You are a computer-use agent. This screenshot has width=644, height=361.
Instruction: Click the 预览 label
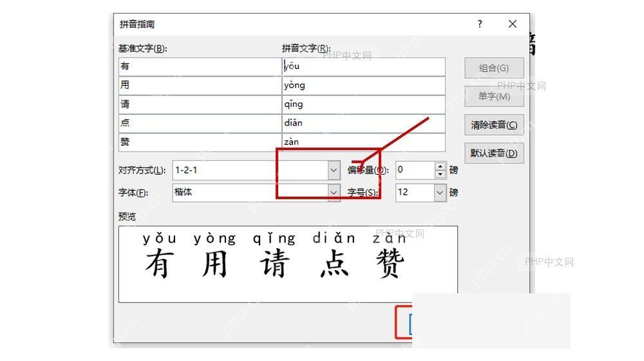point(127,216)
